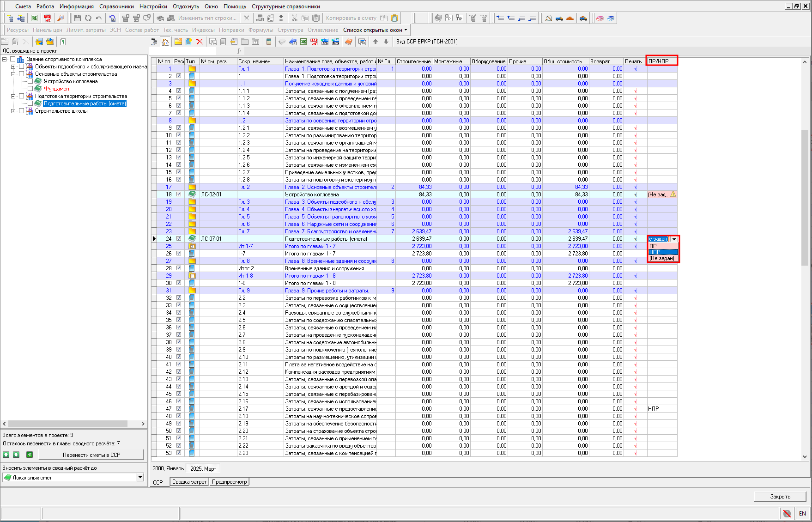Click the PDF export icon in top toolbar
Screen dimensions: 812x522
(48, 18)
